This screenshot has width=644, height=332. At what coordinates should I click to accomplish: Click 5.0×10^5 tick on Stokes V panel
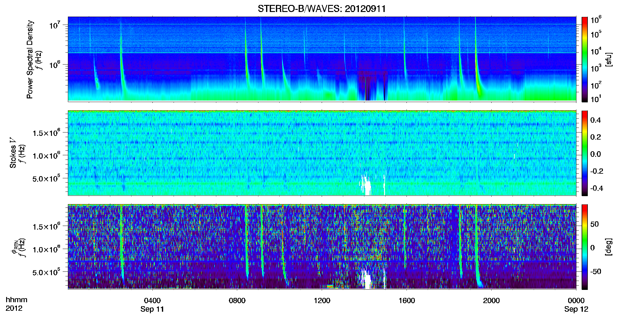(x=46, y=178)
